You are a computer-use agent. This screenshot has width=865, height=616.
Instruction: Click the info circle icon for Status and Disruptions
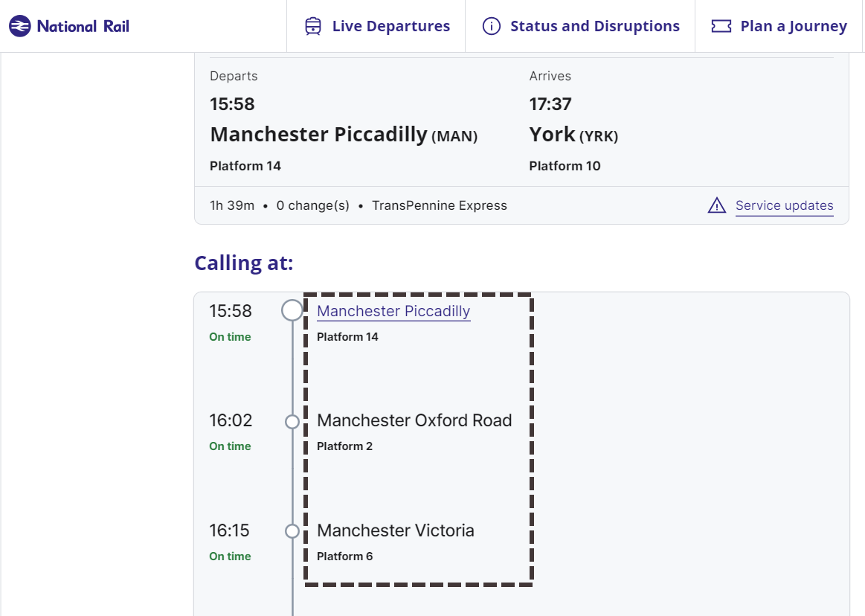[491, 27]
